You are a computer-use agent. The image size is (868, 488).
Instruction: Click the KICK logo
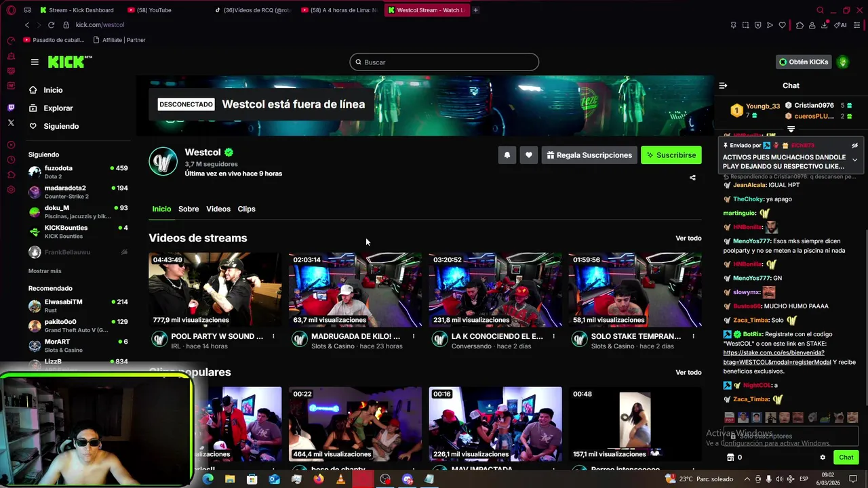[70, 62]
